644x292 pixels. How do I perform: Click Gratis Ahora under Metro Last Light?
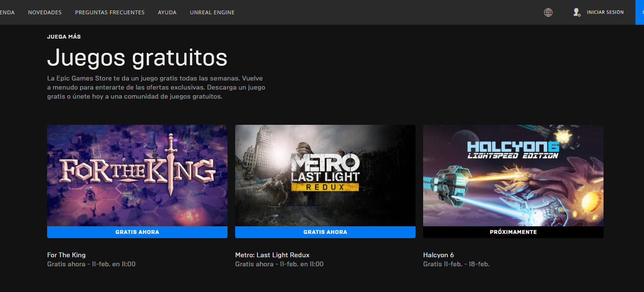point(325,232)
